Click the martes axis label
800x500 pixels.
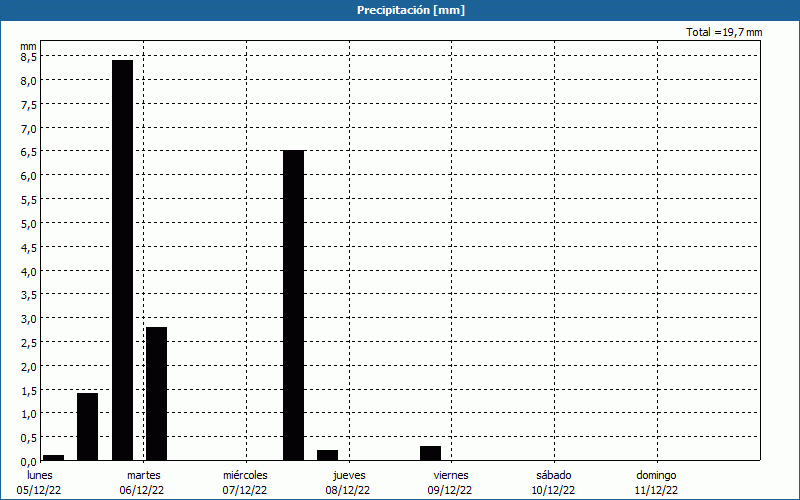pyautogui.click(x=144, y=475)
